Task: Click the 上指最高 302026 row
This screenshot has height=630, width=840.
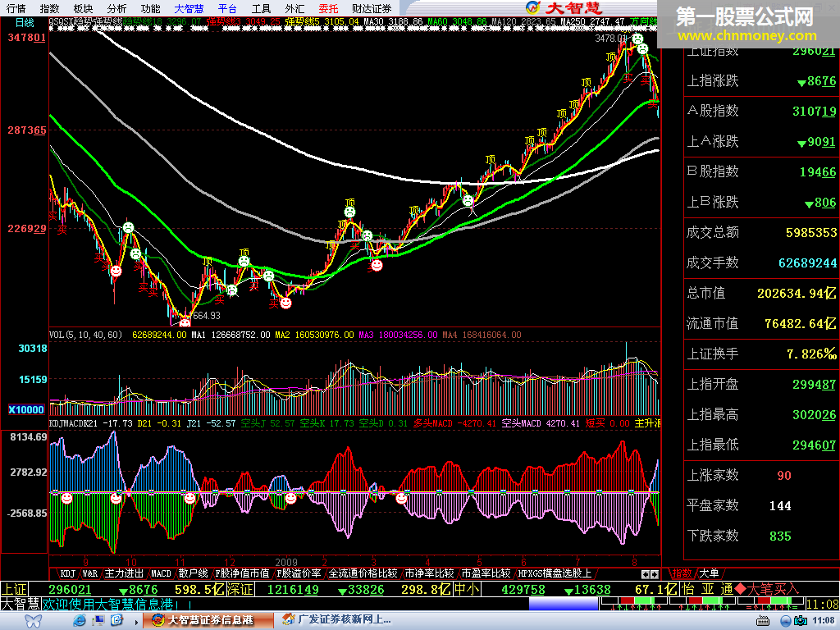Action: click(761, 414)
